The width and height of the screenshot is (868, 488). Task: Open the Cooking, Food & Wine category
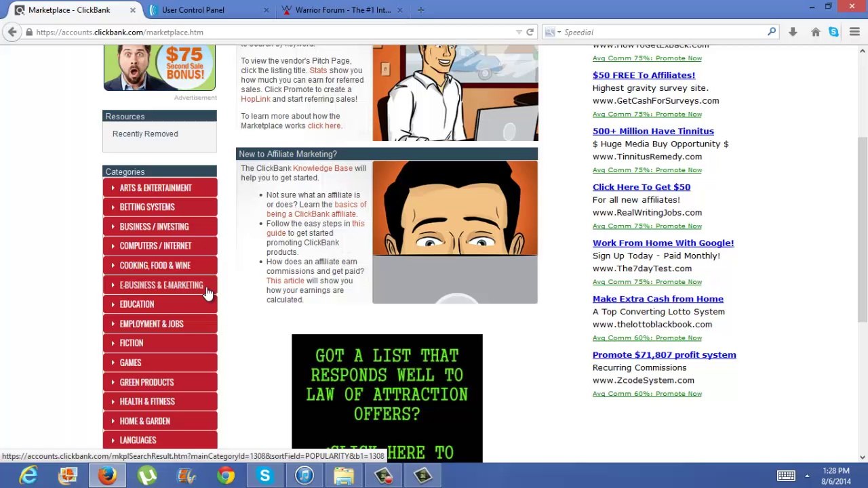tap(160, 266)
